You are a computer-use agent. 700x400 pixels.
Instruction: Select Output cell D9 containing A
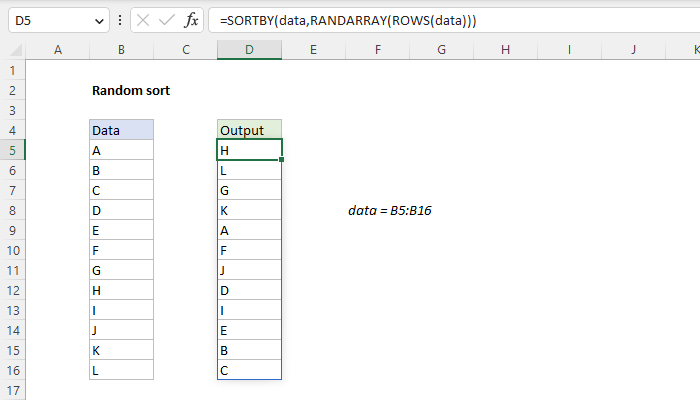click(x=250, y=230)
